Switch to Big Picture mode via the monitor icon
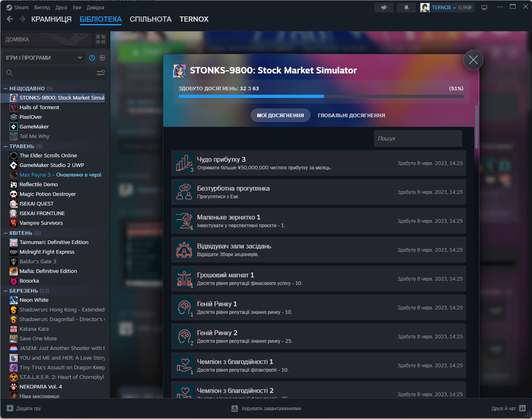532x419 pixels. (484, 8)
